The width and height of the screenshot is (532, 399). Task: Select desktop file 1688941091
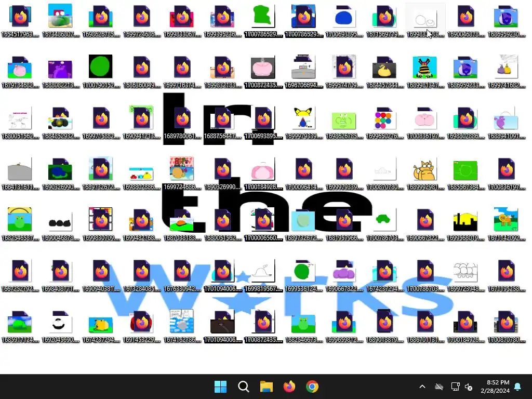507,123
